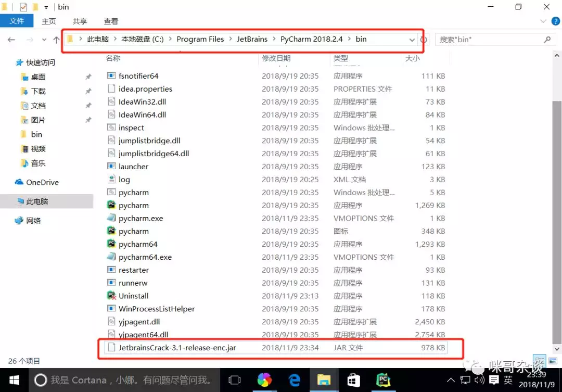Image resolution: width=562 pixels, height=392 pixels.
Task: Select the JetbrainsCrack-3.1-release-enc.jar file icon
Action: (111, 348)
